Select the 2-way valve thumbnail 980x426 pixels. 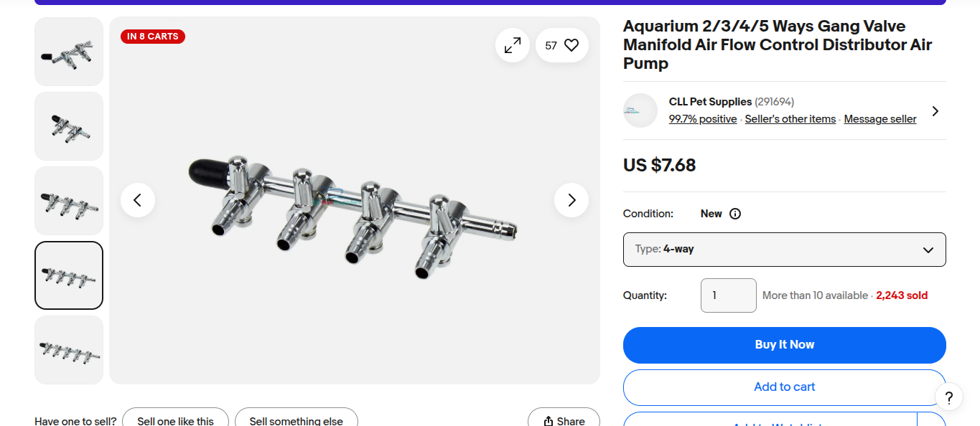69,126
